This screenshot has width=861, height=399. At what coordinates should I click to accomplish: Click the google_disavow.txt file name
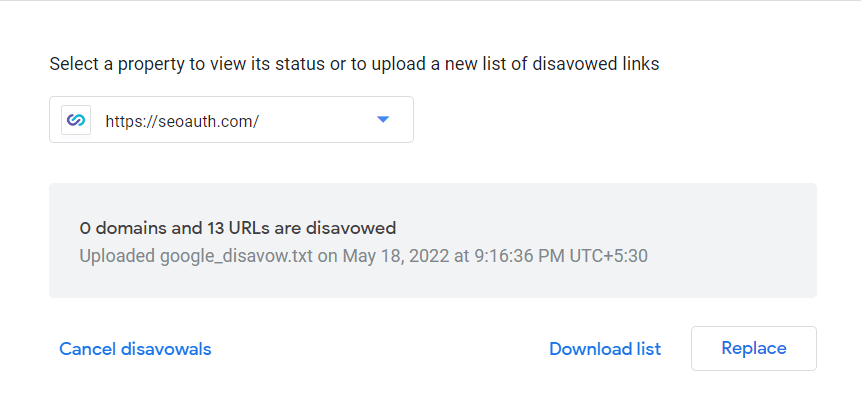pos(236,256)
